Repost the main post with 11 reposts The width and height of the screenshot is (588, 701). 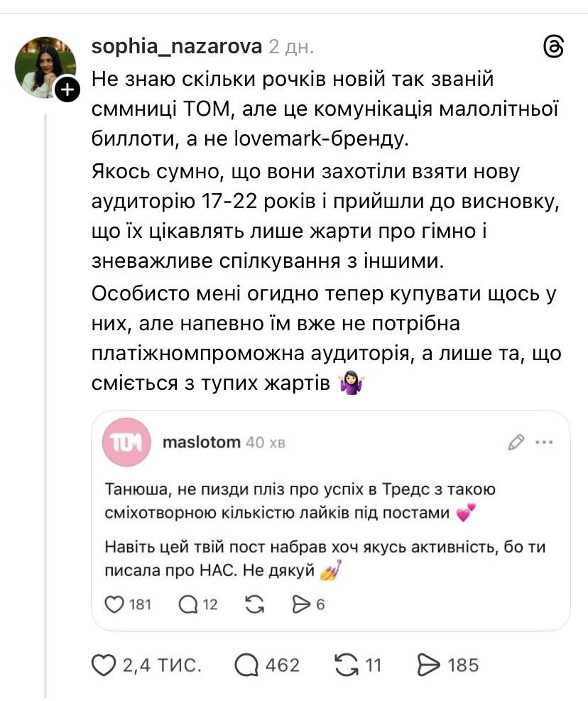tap(345, 665)
